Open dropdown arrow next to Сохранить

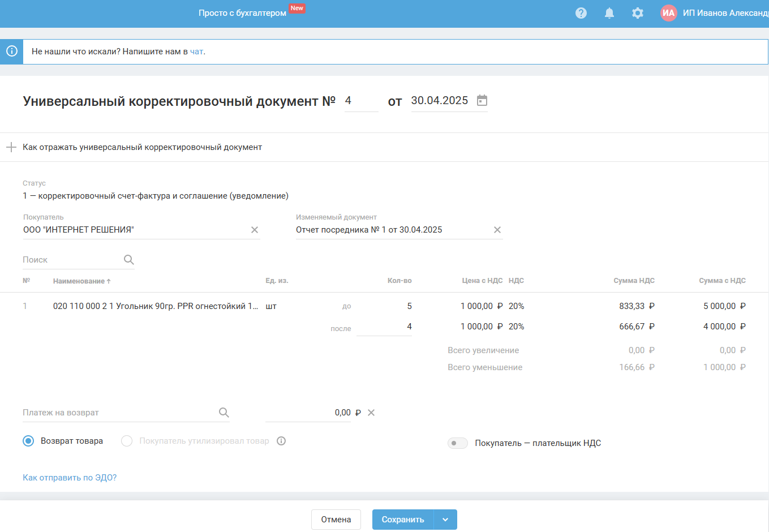445,520
